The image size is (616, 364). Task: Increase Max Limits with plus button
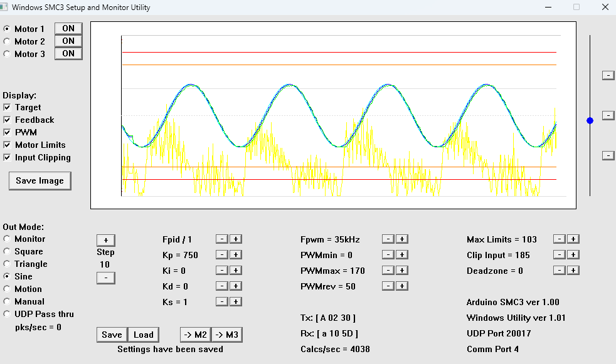click(573, 239)
